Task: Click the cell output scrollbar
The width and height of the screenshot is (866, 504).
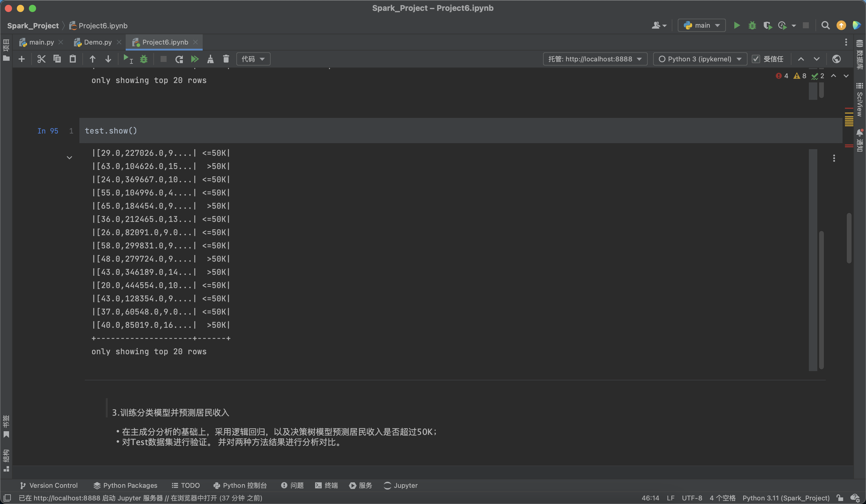Action: [x=822, y=300]
